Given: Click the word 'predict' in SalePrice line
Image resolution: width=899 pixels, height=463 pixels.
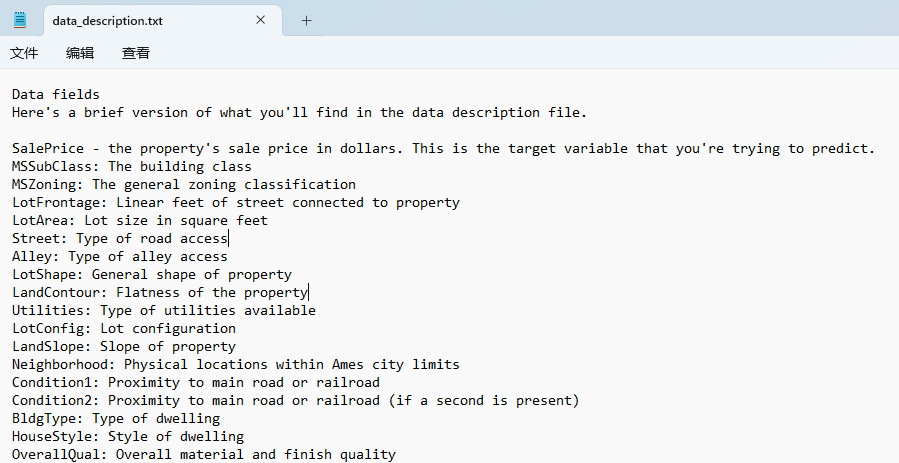Looking at the screenshot, I should (841, 148).
